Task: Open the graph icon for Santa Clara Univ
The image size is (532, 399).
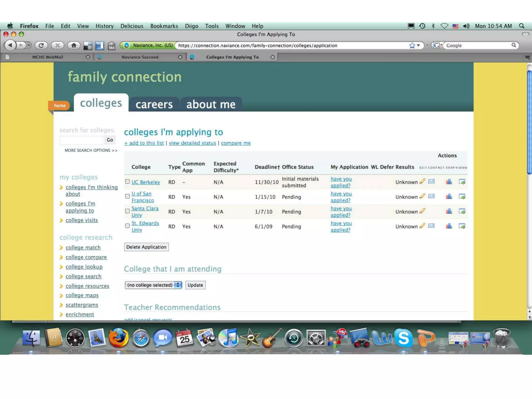Action: click(449, 211)
